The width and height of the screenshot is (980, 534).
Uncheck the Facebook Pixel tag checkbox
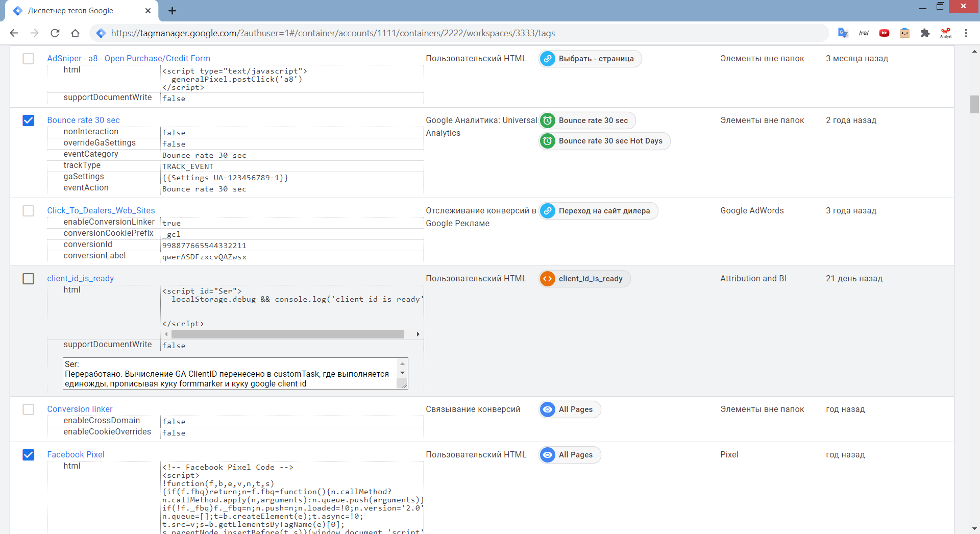(29, 455)
